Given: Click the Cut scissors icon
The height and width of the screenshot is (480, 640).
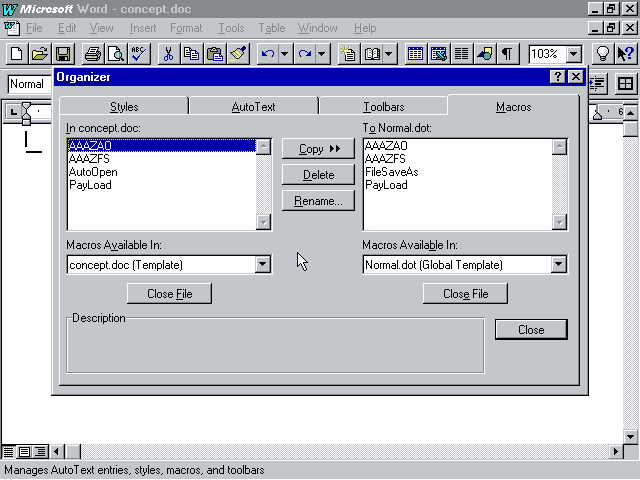Looking at the screenshot, I should 168,53.
